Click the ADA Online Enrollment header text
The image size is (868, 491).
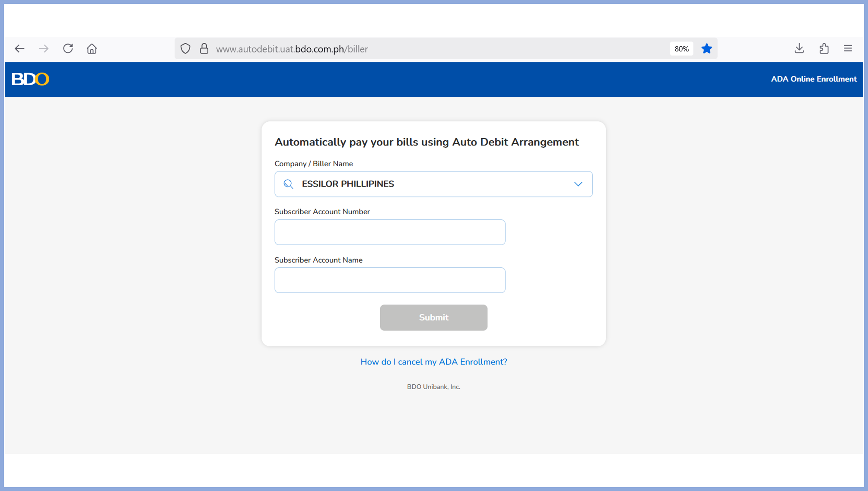(814, 79)
